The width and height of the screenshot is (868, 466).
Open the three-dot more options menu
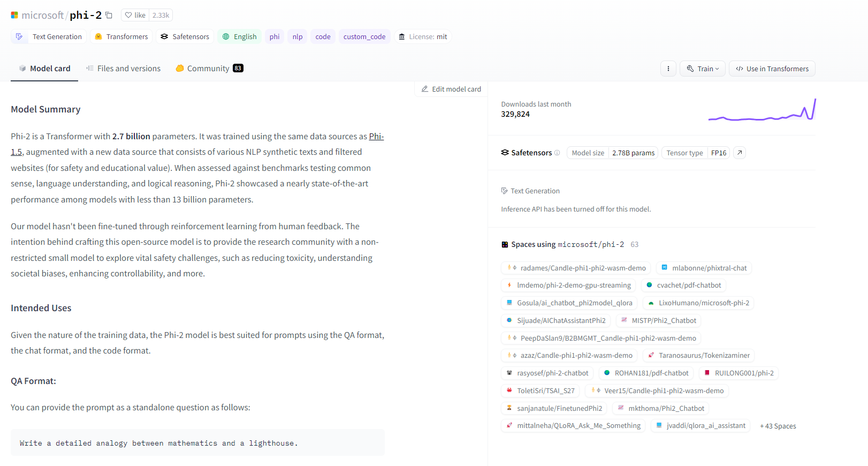click(x=668, y=69)
